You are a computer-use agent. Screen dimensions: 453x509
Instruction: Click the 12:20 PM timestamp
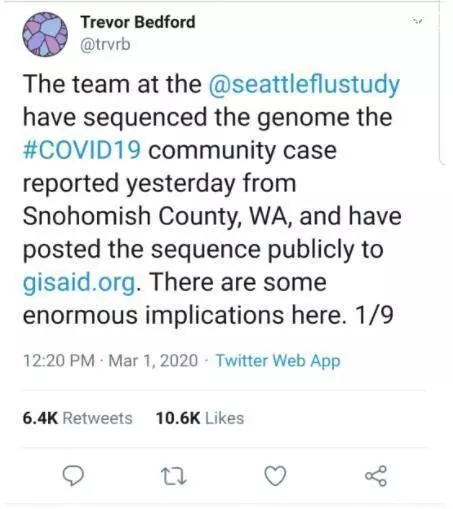coord(59,361)
